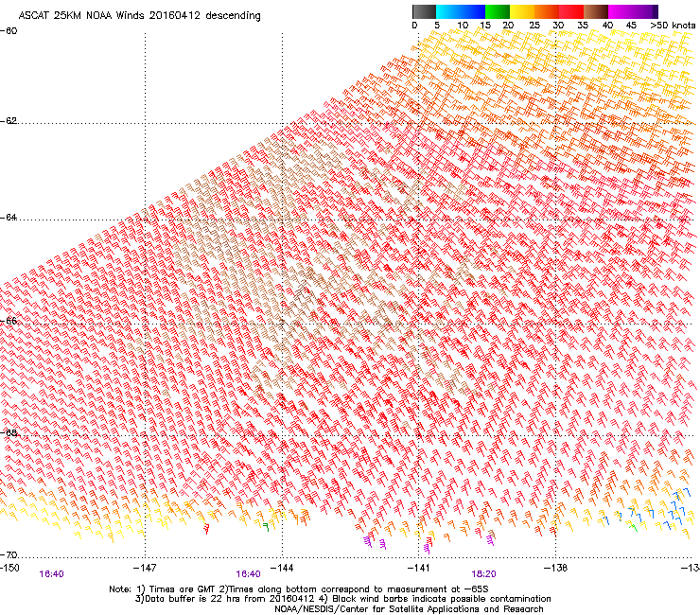Click the latitude label '-60'
Image resolution: width=700 pixels, height=615 pixels.
[9, 31]
